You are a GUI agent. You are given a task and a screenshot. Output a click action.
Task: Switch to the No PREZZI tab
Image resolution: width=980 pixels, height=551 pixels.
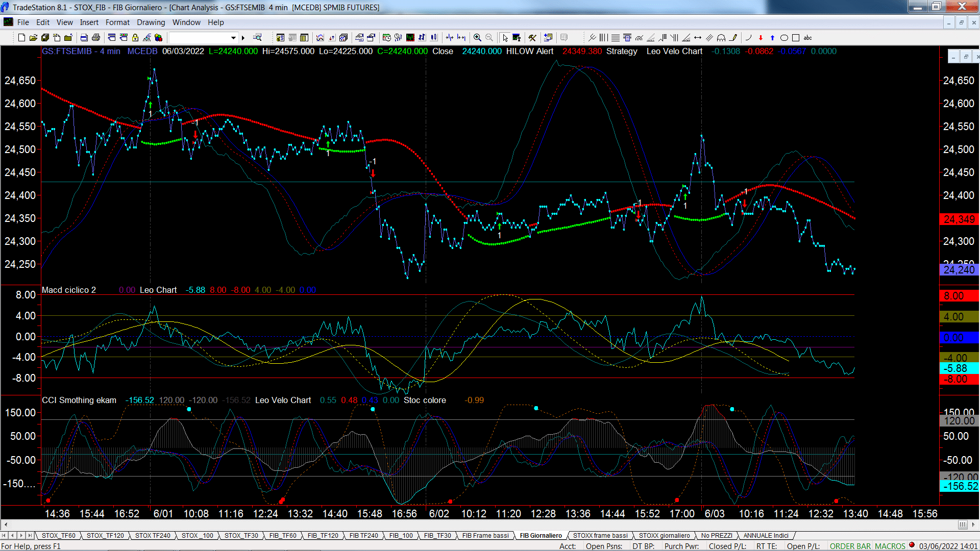click(x=716, y=535)
